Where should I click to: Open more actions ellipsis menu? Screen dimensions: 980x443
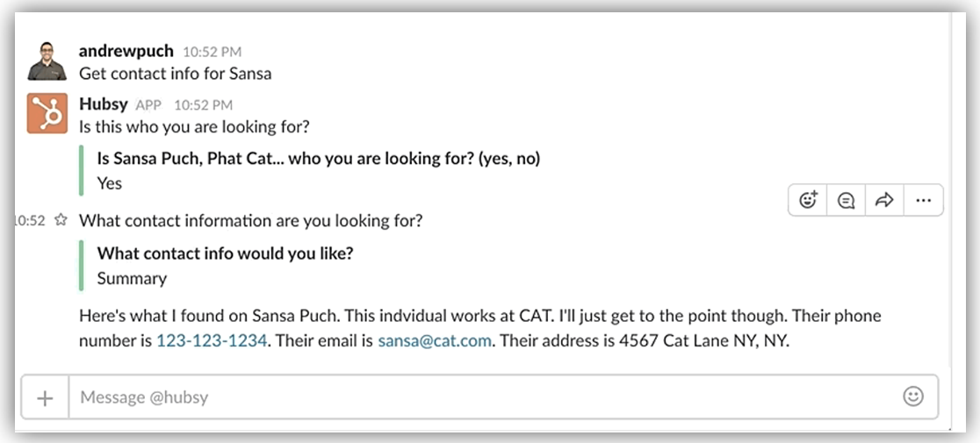[x=923, y=200]
